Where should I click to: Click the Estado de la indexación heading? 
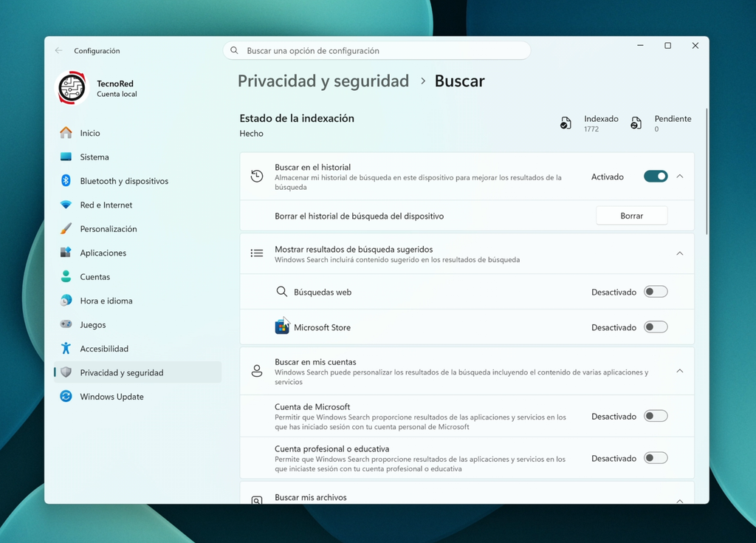click(297, 118)
